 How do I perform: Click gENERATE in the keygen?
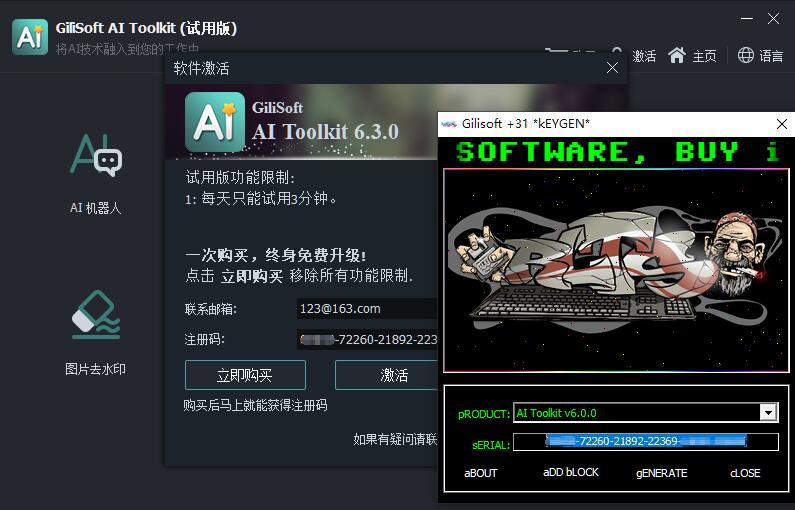click(x=662, y=473)
